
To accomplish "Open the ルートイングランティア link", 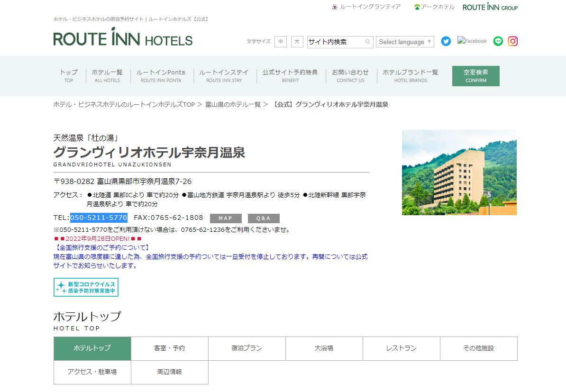I will (366, 7).
